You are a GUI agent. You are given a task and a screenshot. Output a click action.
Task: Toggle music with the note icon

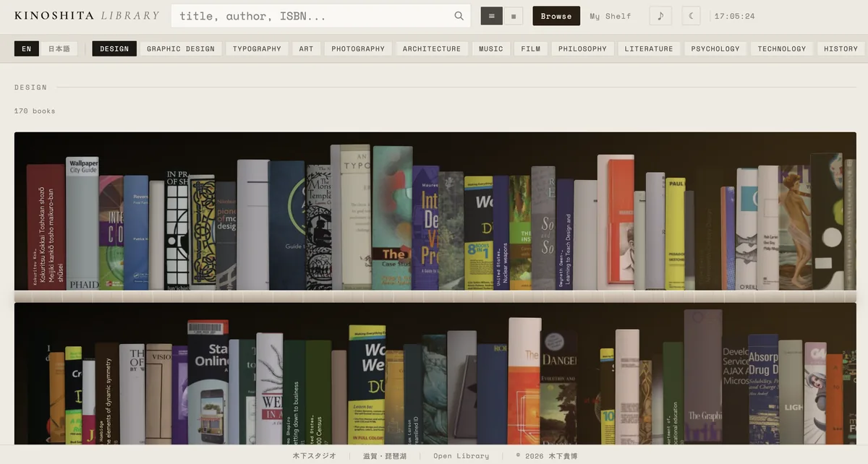click(660, 16)
